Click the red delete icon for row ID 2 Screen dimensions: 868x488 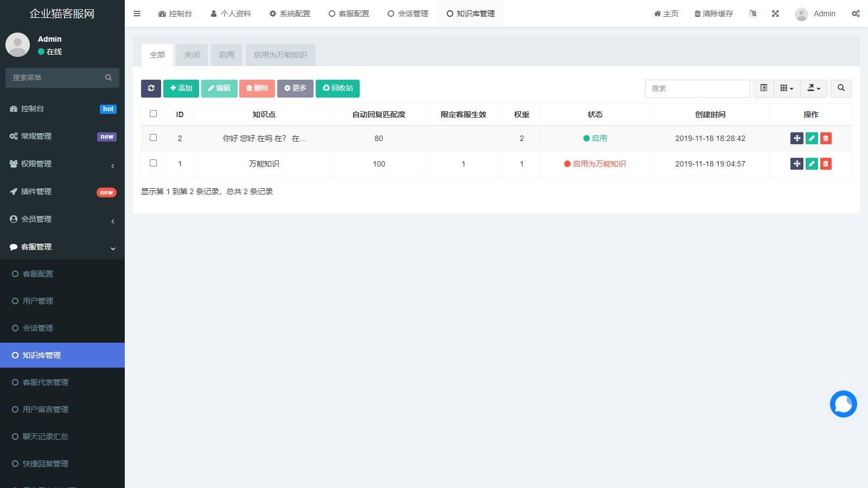point(826,138)
